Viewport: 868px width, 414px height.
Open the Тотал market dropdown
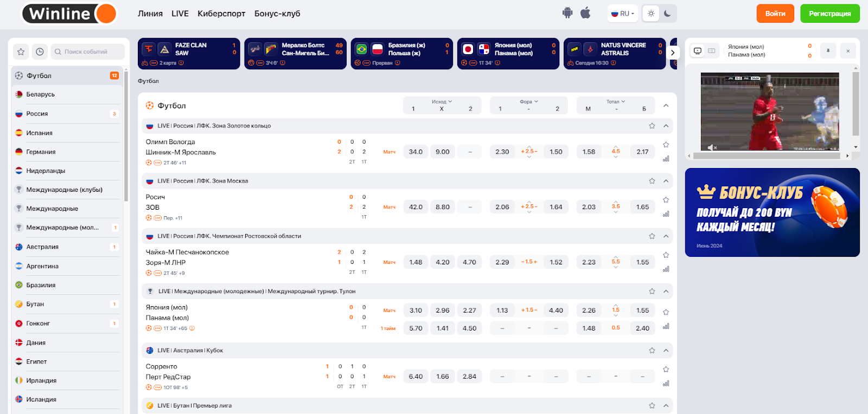tap(616, 101)
